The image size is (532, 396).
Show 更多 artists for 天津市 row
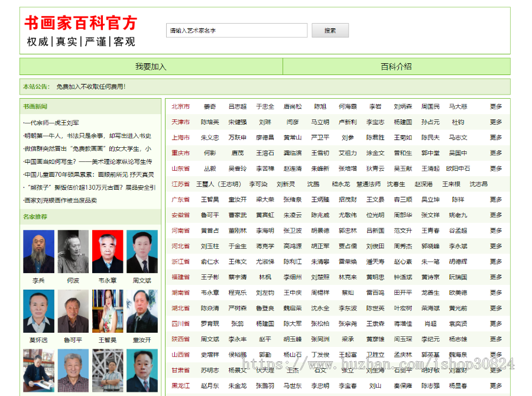point(496,122)
